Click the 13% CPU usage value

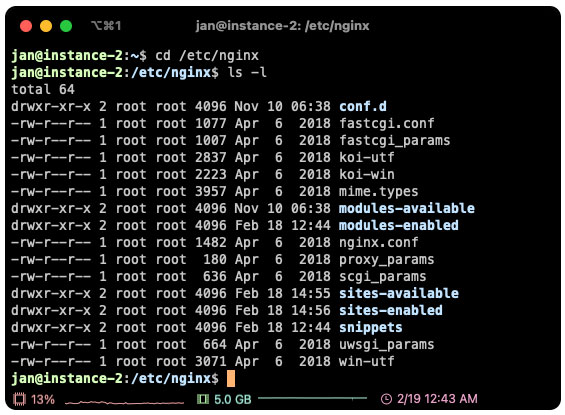tap(43, 399)
